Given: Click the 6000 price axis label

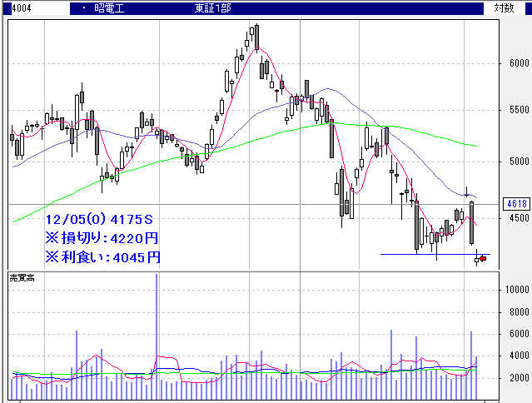Looking at the screenshot, I should [519, 63].
